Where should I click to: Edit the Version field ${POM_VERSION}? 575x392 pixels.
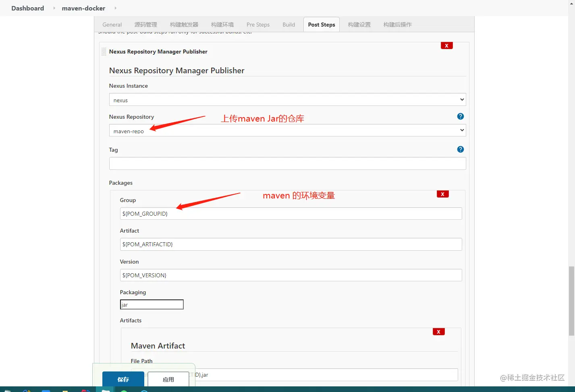point(291,275)
